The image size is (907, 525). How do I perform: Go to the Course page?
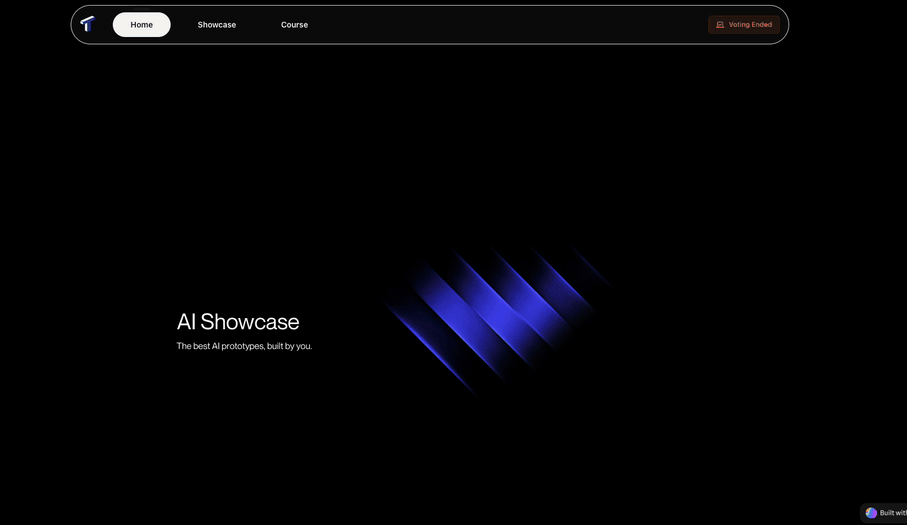(294, 25)
